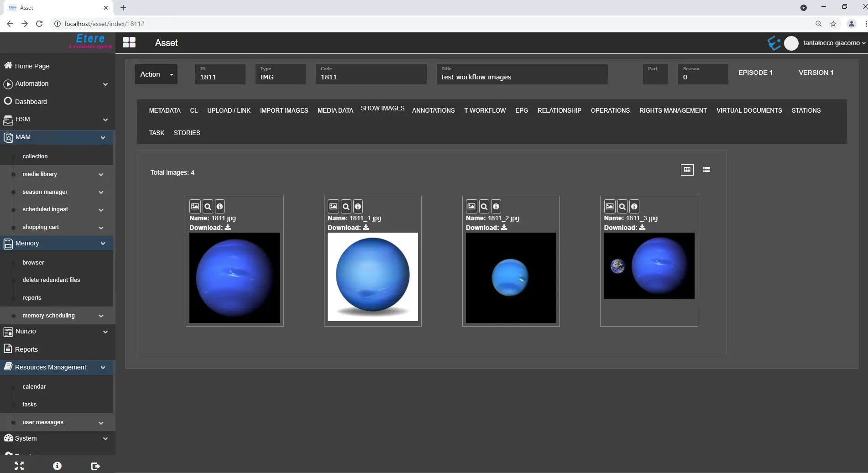Go to Home Page in sidebar
This screenshot has height=473, width=868.
pyautogui.click(x=32, y=66)
